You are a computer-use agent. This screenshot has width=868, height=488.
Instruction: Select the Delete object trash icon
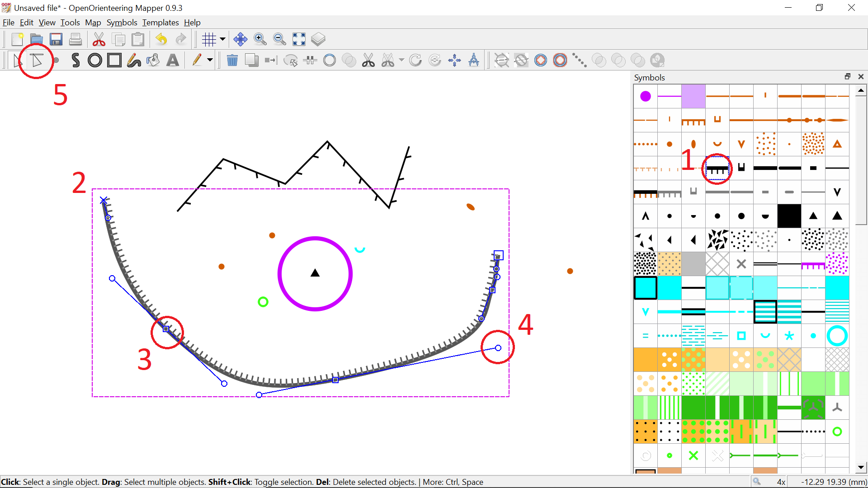click(x=232, y=60)
